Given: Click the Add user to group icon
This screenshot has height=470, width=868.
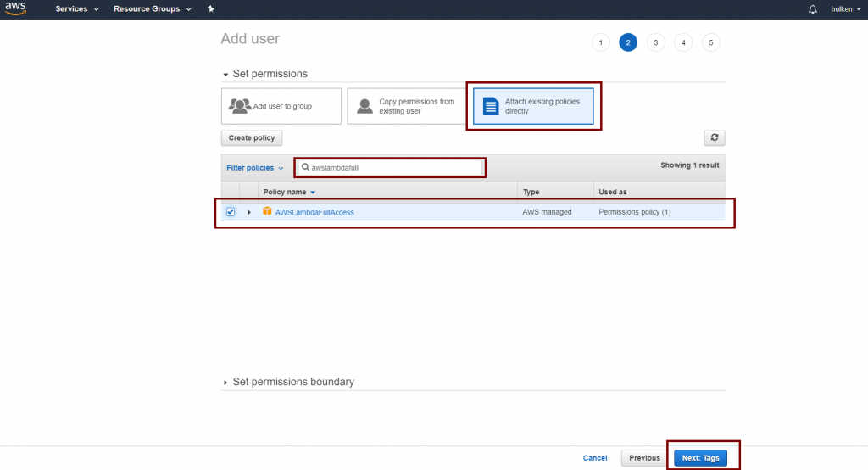Looking at the screenshot, I should 239,106.
